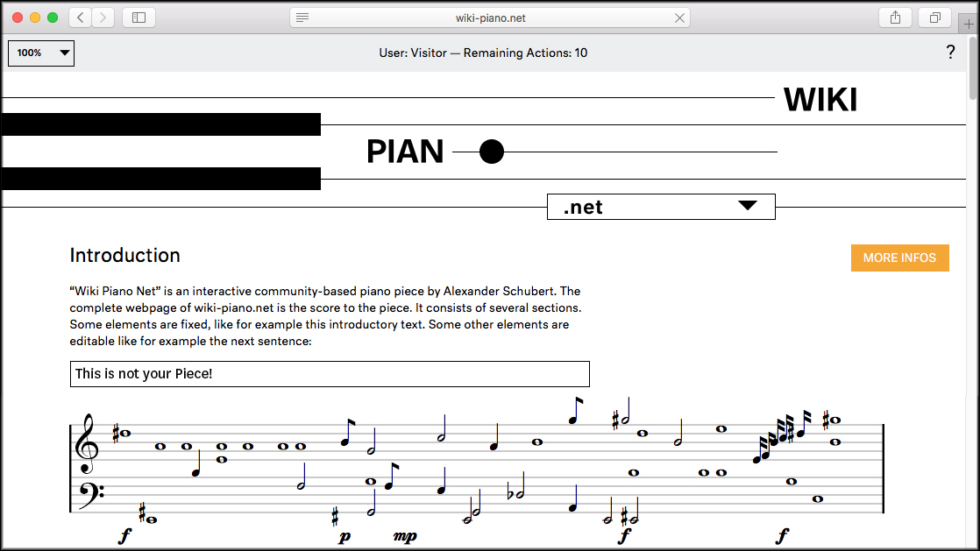Screen dimensions: 980x551
Task: Click the mp dynamic marking
Action: click(405, 536)
